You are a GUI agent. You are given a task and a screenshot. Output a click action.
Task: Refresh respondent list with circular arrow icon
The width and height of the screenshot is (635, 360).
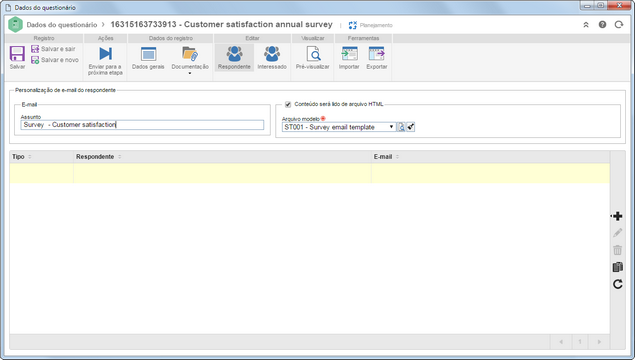tap(617, 284)
